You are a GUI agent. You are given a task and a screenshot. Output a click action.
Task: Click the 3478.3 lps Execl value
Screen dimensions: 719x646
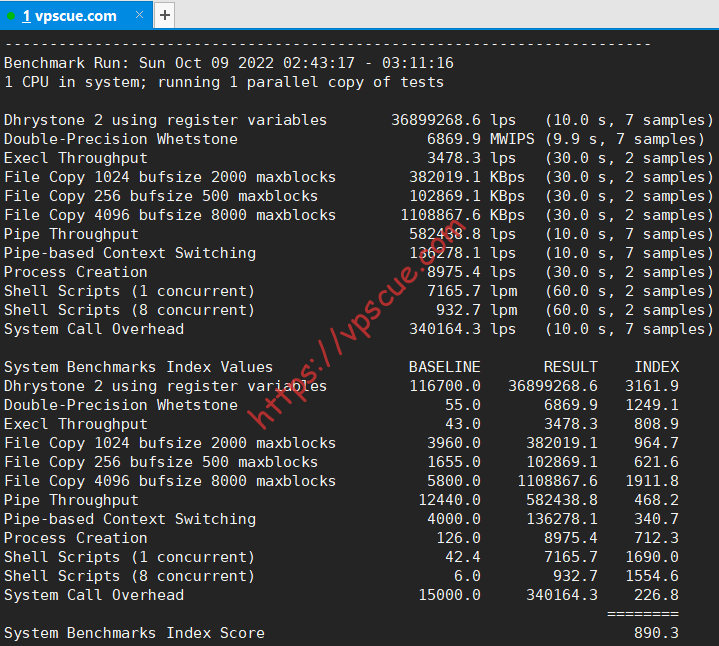tap(471, 158)
